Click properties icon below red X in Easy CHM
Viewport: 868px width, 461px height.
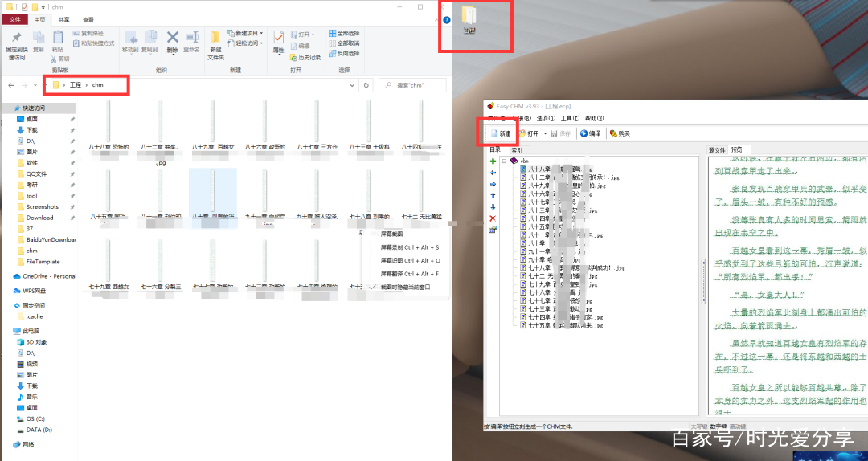[493, 230]
